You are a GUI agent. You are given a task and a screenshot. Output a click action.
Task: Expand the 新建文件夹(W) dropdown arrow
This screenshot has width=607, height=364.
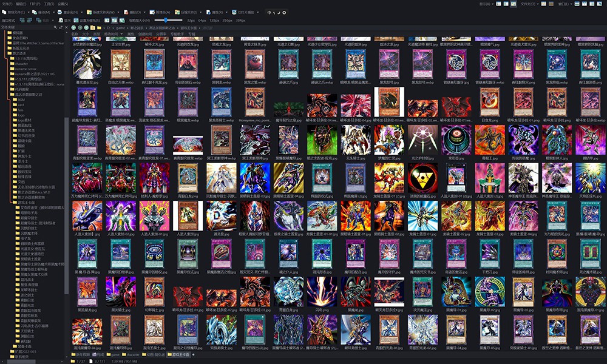[118, 12]
